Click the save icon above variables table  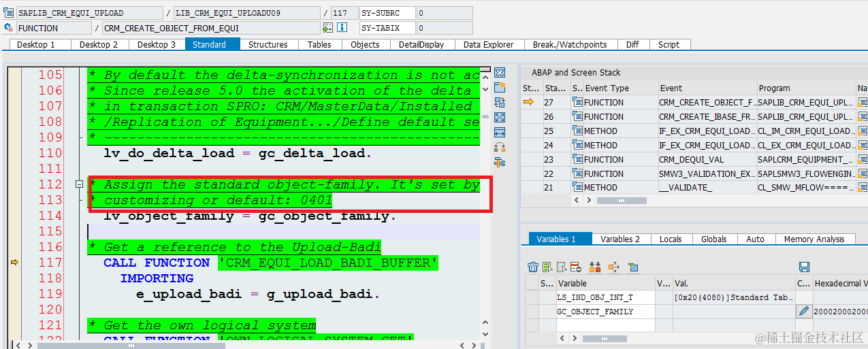tap(804, 267)
